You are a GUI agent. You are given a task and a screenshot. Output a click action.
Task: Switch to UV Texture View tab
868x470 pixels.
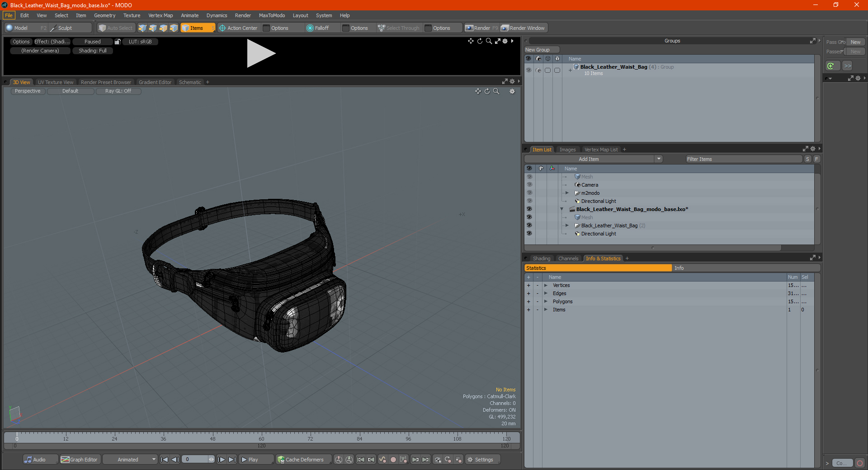point(56,82)
